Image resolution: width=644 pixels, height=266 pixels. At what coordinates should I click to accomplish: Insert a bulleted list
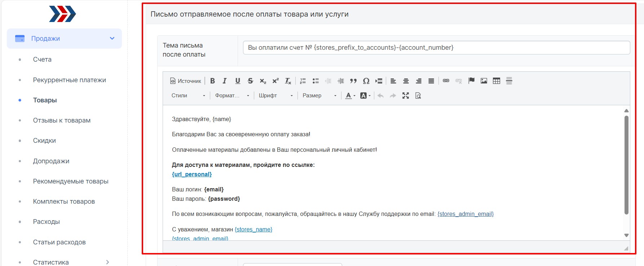(x=316, y=81)
